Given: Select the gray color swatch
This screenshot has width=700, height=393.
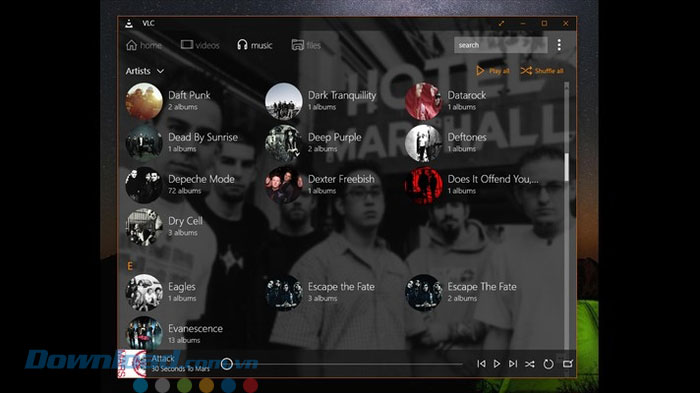Looking at the screenshot, I should (162, 385).
